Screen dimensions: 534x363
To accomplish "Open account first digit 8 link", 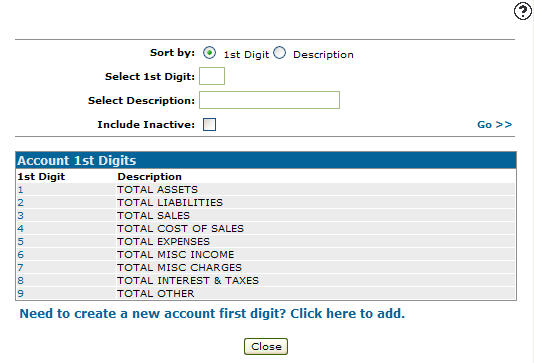I will [20, 280].
